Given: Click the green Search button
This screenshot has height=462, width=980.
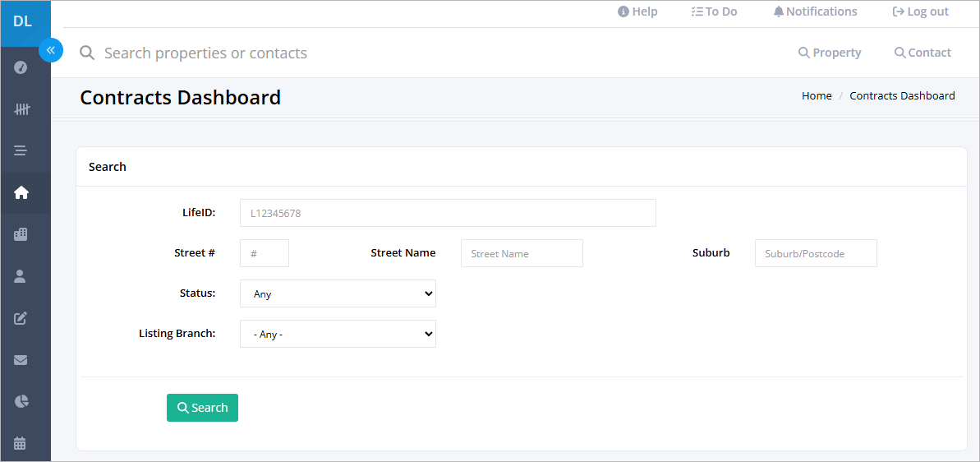Looking at the screenshot, I should 203,408.
